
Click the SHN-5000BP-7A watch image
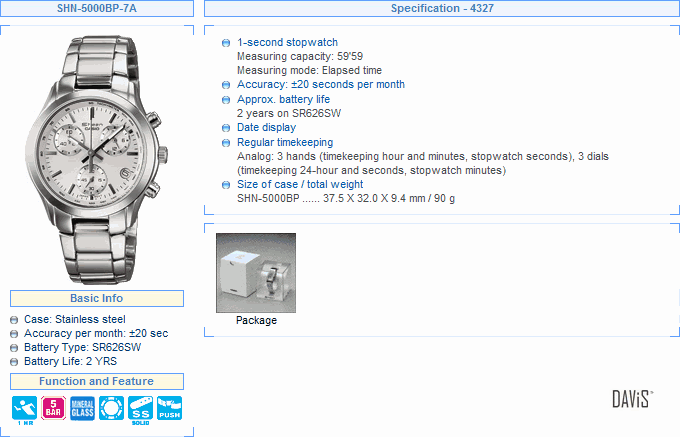pos(97,160)
